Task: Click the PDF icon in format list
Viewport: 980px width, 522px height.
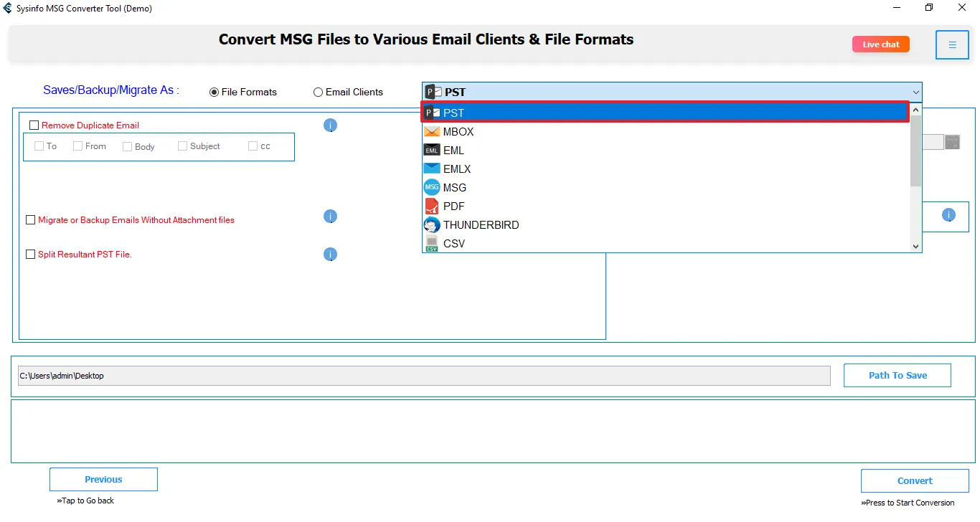Action: click(x=431, y=207)
